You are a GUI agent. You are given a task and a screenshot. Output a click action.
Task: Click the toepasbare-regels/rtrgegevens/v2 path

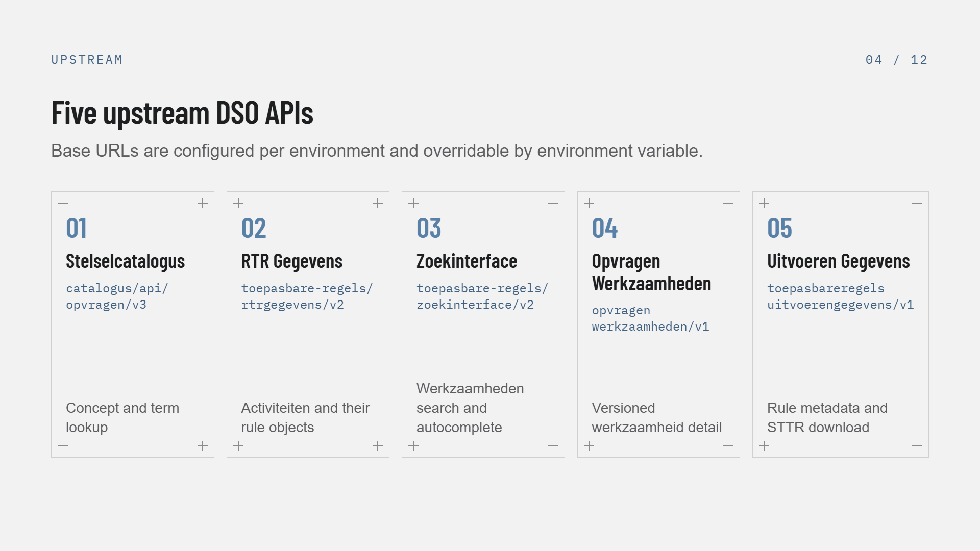pos(307,296)
